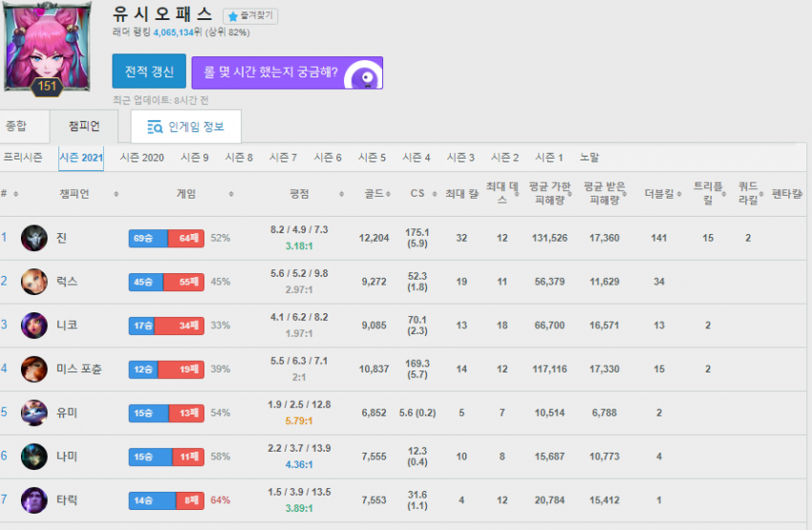
Task: Open the 럭스 champion name link
Action: (67, 282)
